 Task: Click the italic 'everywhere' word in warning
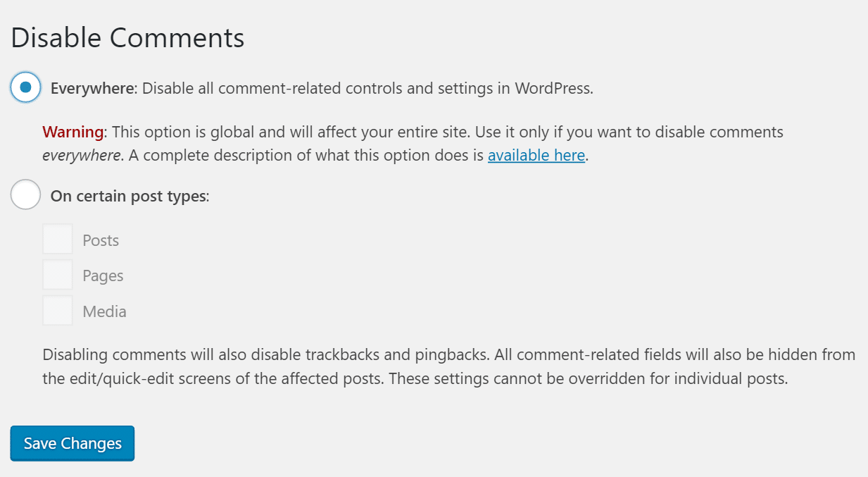(x=81, y=155)
